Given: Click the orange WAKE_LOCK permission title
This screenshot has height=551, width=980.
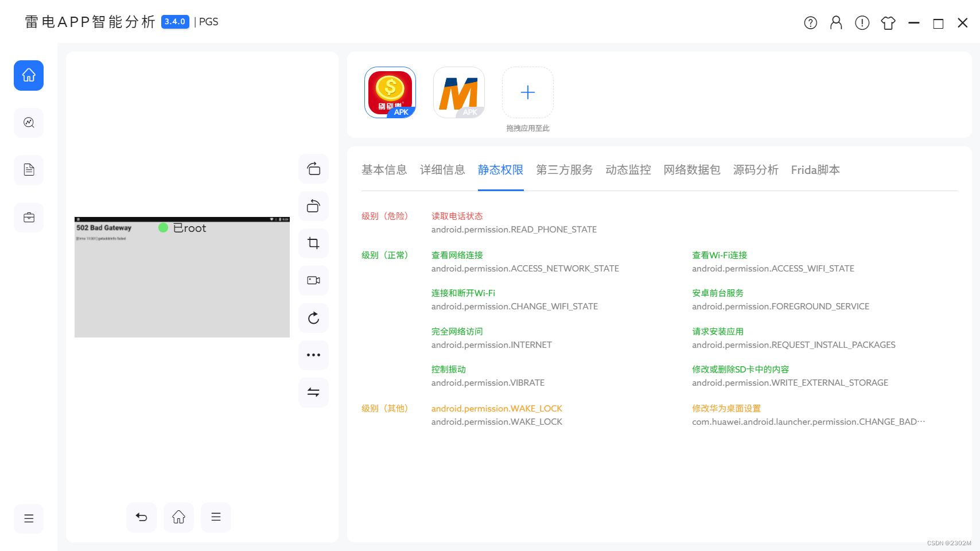Looking at the screenshot, I should tap(497, 409).
